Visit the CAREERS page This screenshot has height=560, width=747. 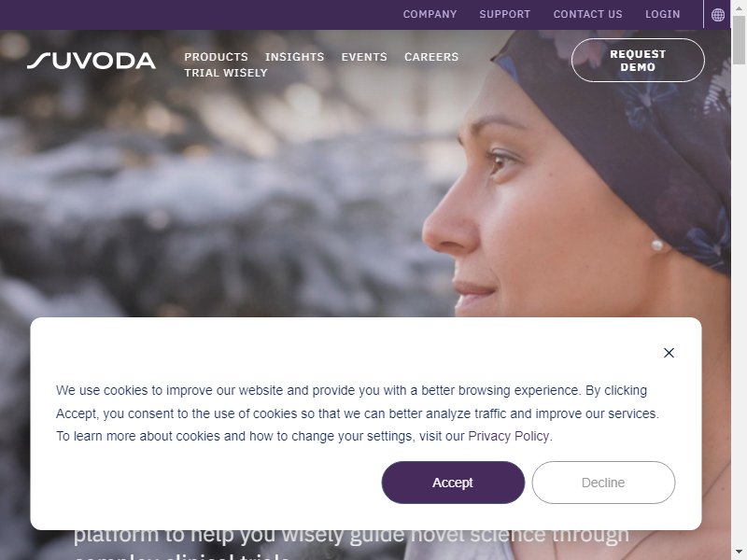(x=431, y=57)
